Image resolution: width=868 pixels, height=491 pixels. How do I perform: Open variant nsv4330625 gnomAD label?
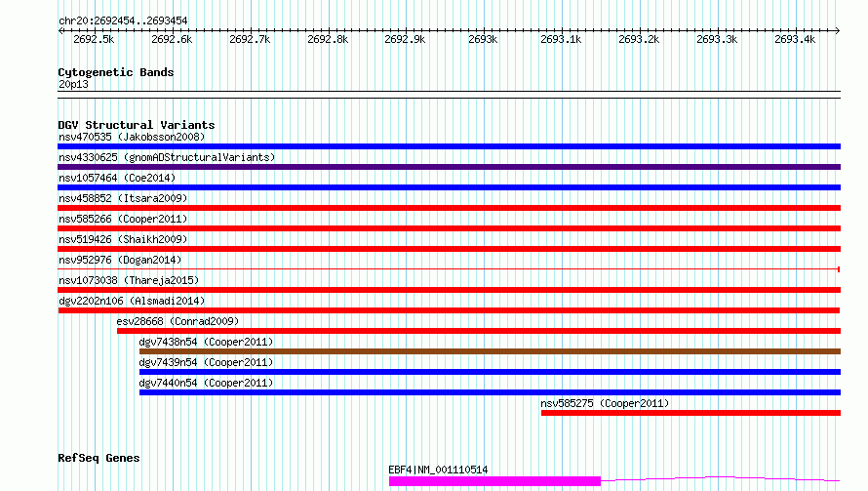(167, 157)
